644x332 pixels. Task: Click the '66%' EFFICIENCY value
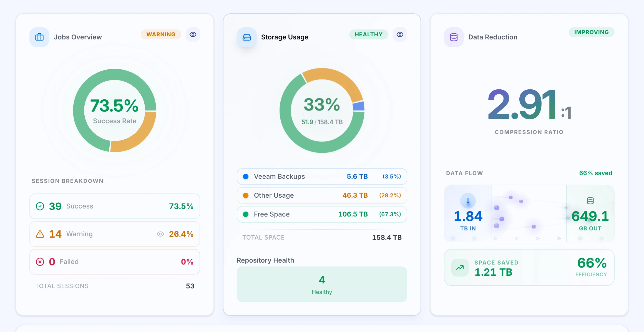click(x=592, y=263)
